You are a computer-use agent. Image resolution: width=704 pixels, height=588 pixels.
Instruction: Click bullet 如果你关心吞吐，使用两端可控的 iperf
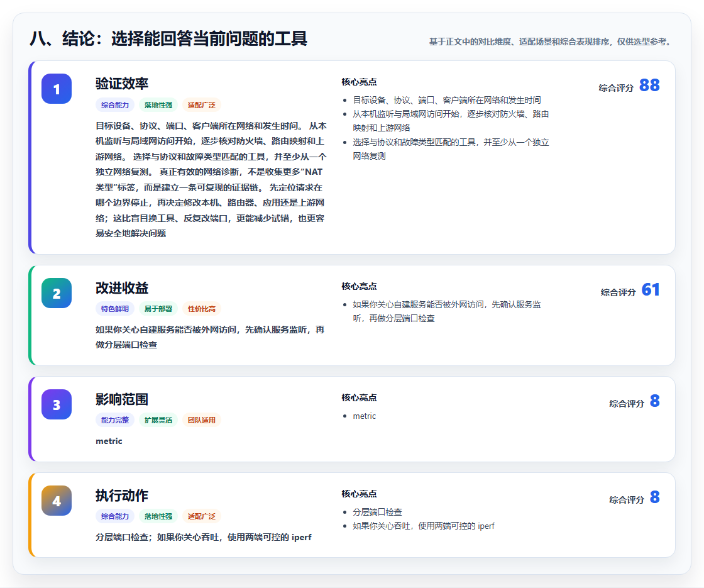pos(424,526)
